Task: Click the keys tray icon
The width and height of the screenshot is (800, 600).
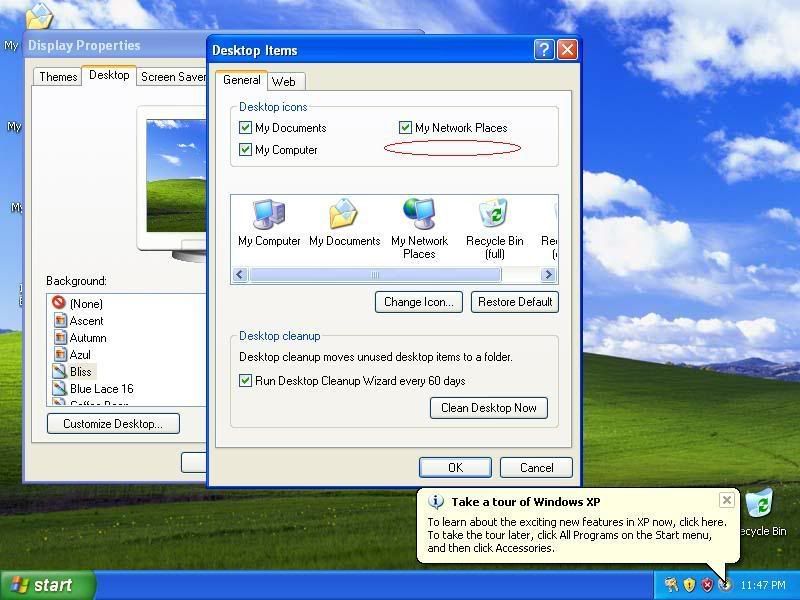Action: (671, 584)
